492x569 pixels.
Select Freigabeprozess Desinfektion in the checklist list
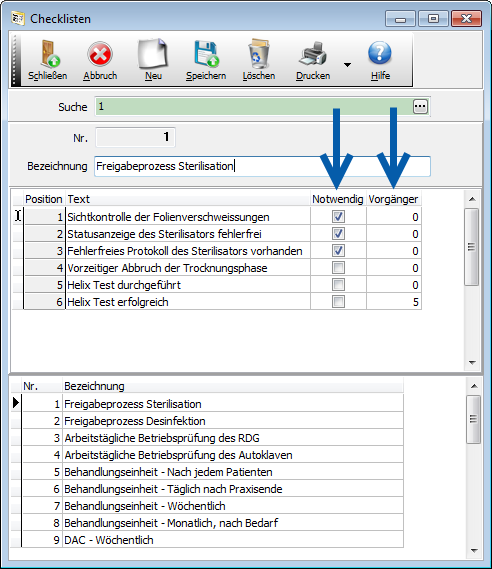point(212,421)
